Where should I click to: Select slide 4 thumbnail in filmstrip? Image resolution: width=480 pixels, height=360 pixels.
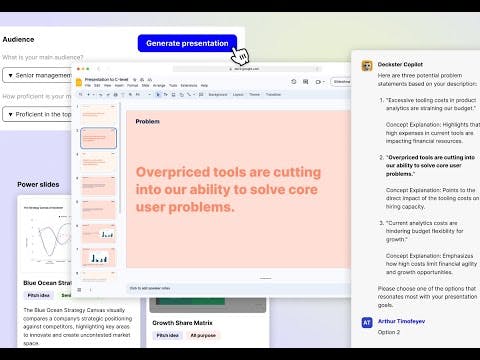(x=99, y=186)
